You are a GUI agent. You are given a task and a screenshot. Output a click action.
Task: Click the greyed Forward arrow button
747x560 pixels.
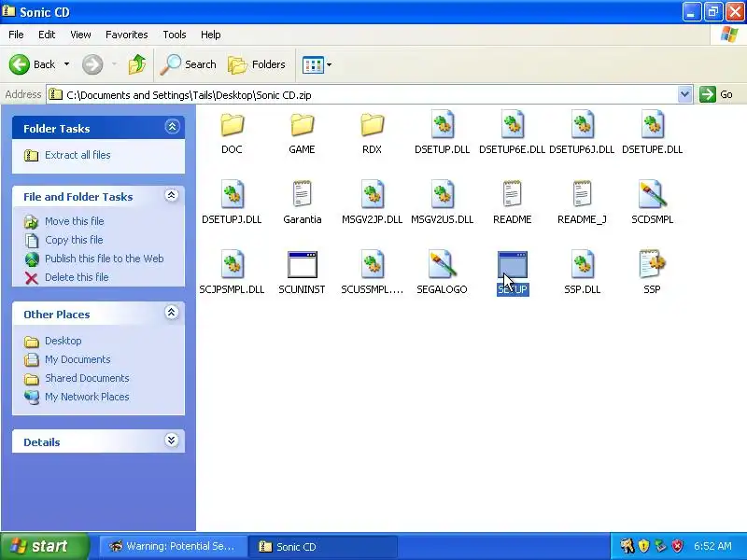click(x=92, y=64)
